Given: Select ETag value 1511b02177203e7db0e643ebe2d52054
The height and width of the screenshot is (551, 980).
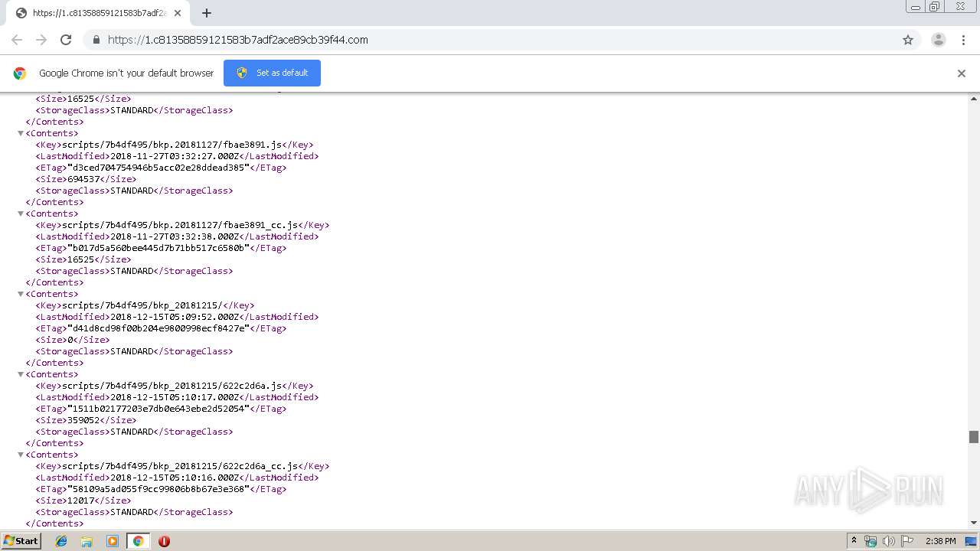Looking at the screenshot, I should point(158,409).
